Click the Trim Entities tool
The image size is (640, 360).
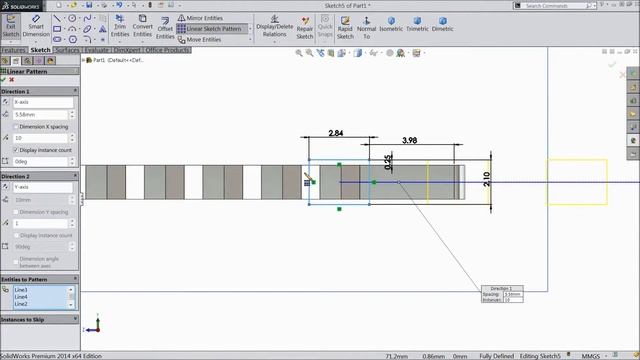pos(120,26)
